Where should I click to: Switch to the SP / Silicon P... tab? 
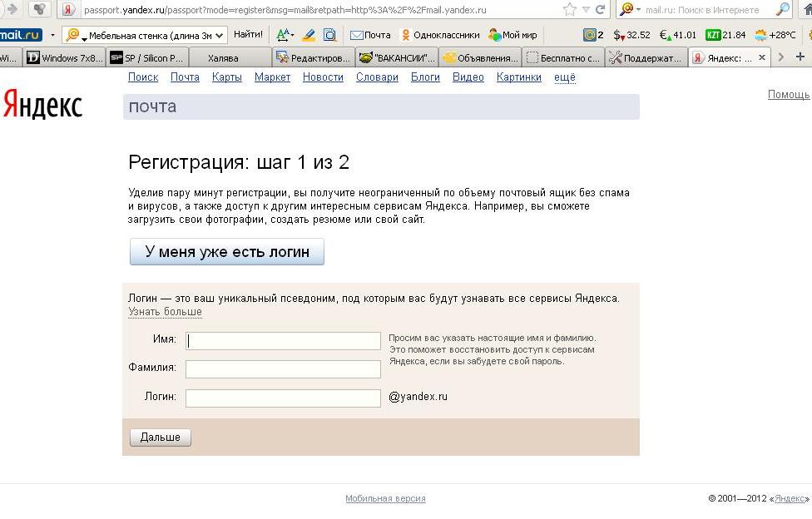click(147, 57)
